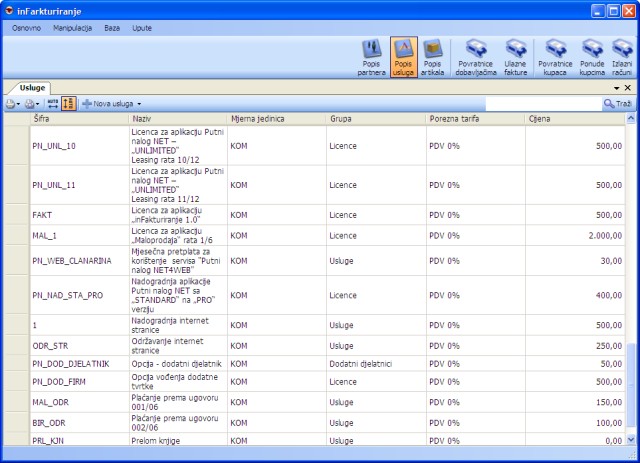The height and width of the screenshot is (463, 640).
Task: Open Povratnice dobavljačima
Action: click(476, 57)
